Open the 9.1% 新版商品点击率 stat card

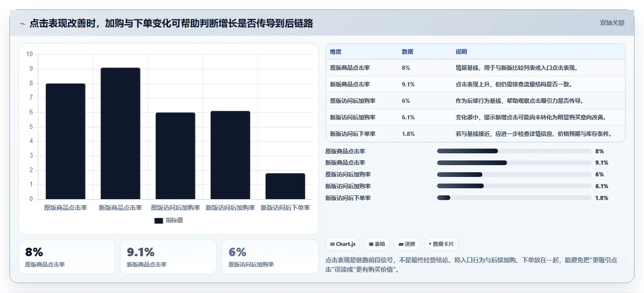click(x=168, y=257)
